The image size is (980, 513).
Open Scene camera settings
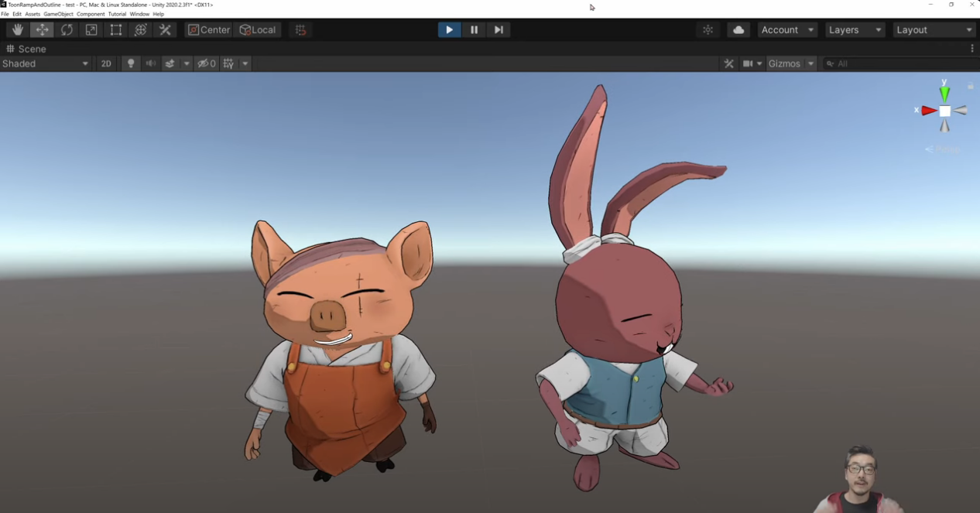(748, 63)
